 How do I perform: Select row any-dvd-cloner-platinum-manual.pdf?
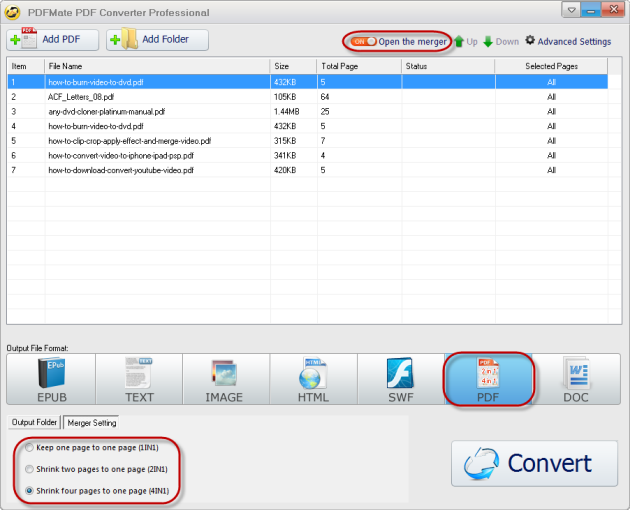point(308,111)
